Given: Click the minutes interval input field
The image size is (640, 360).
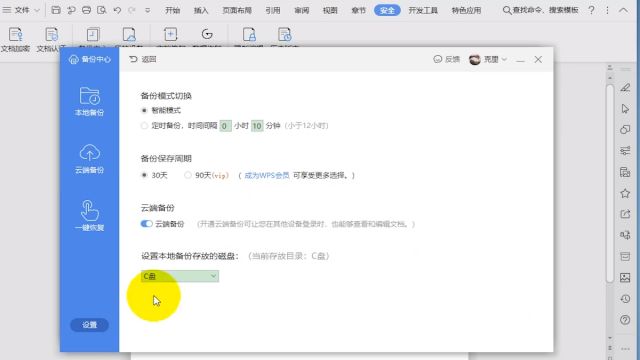Looking at the screenshot, I should [257, 126].
